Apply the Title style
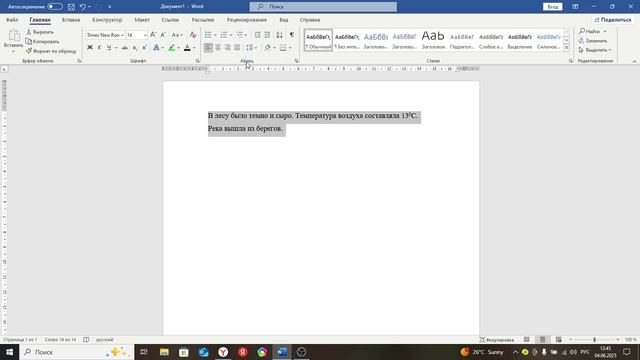The width and height of the screenshot is (640, 360). [433, 40]
